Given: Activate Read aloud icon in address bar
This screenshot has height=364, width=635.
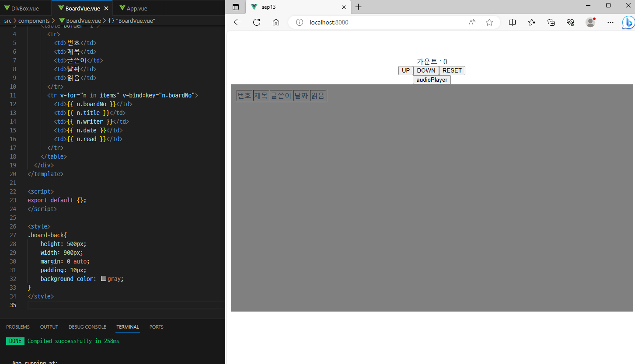Looking at the screenshot, I should [x=472, y=22].
